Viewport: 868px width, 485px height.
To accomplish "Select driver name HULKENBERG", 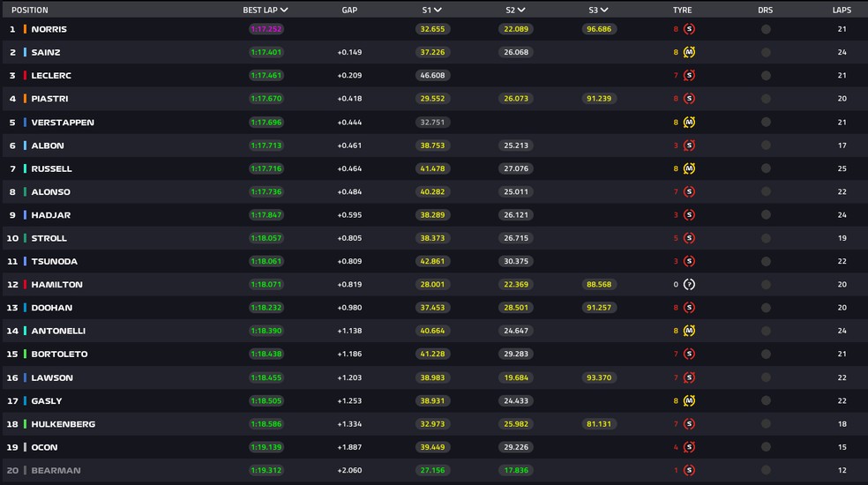I will point(64,424).
